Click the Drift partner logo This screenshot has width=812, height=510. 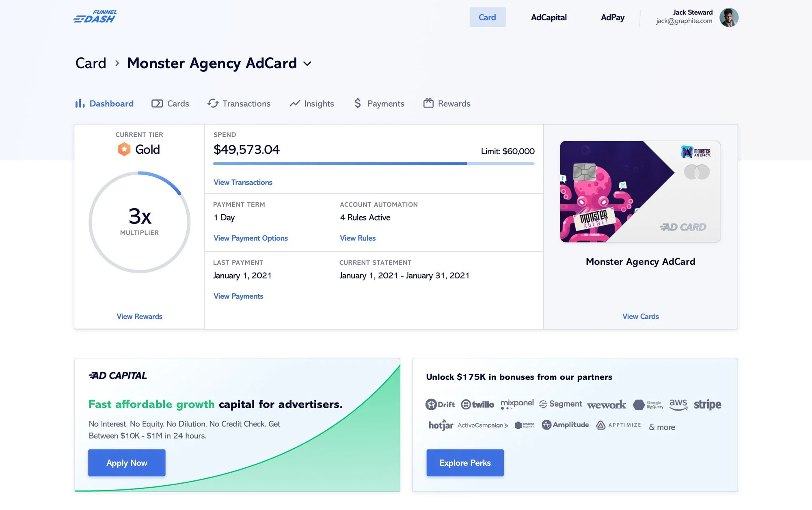[440, 405]
